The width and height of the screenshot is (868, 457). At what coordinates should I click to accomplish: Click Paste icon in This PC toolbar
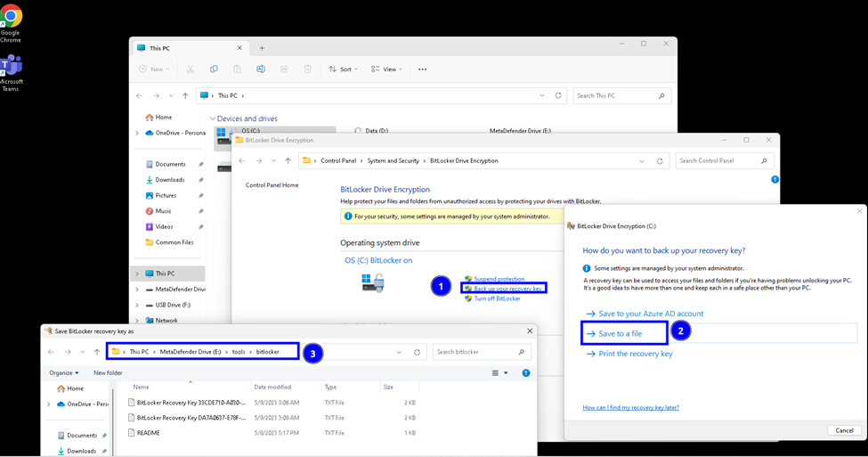point(237,69)
